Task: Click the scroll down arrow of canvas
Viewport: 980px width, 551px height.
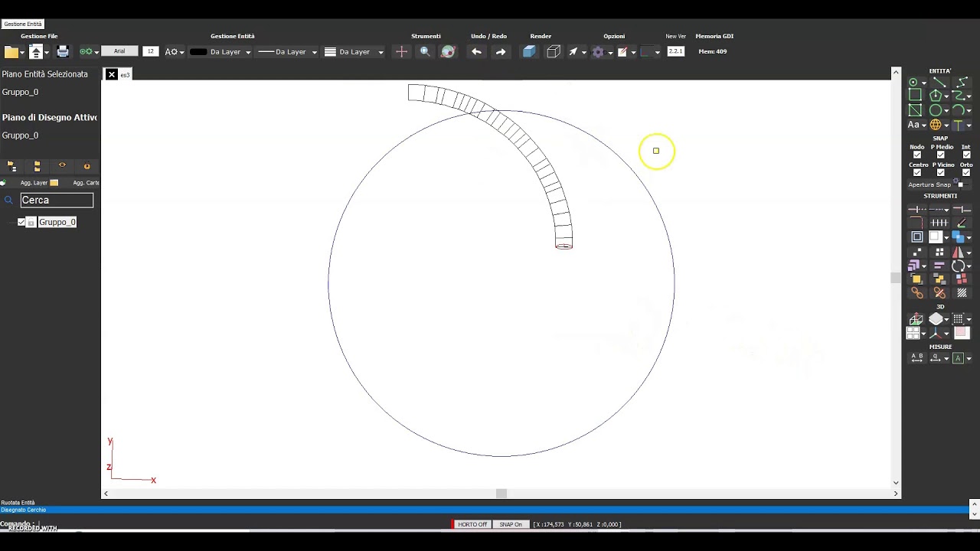Action: pos(896,483)
